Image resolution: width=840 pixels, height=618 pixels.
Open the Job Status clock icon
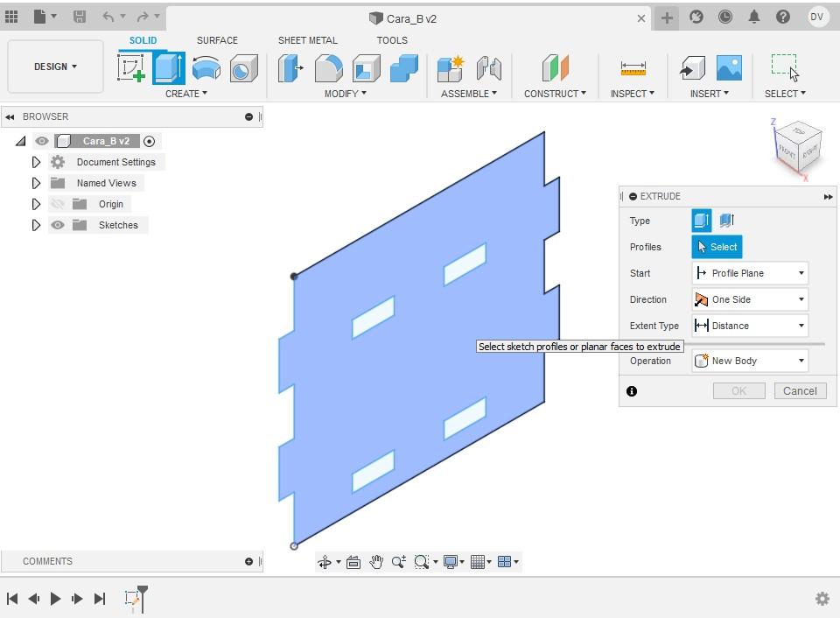pos(724,18)
